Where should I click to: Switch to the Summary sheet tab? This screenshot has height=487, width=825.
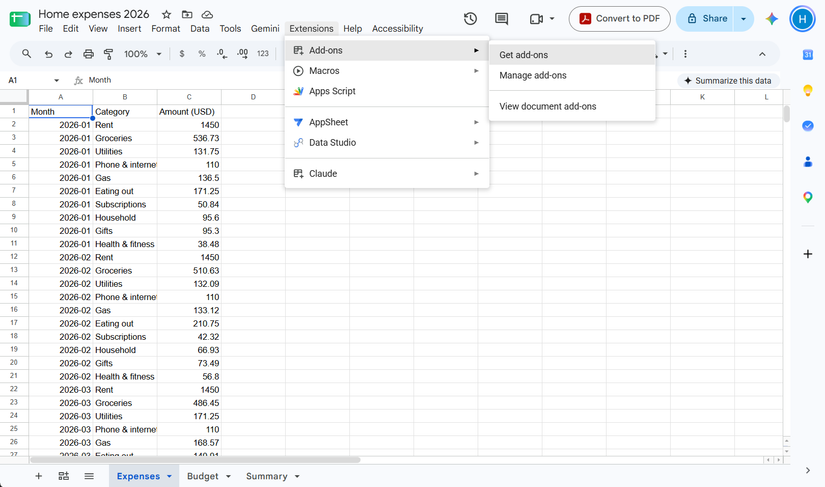(x=267, y=476)
